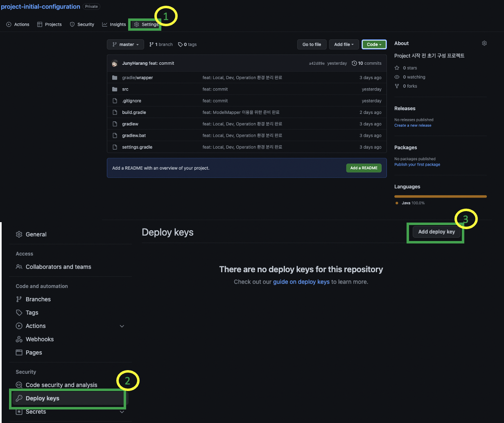
Task: Click the settings.gradle file icon
Action: pos(115,147)
